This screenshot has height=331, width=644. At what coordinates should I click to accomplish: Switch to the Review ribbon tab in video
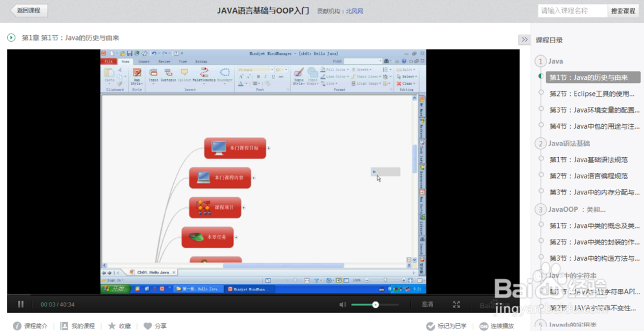tap(164, 61)
